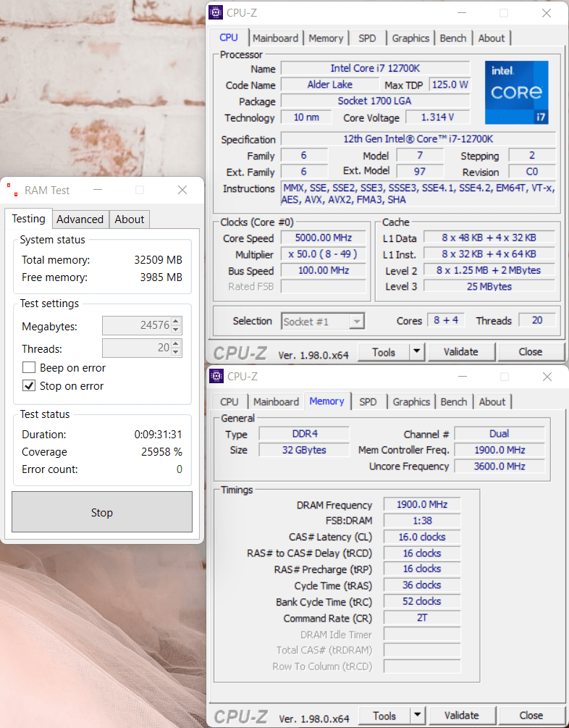Increase the Threads value with the up arrow
This screenshot has width=569, height=728.
[176, 344]
